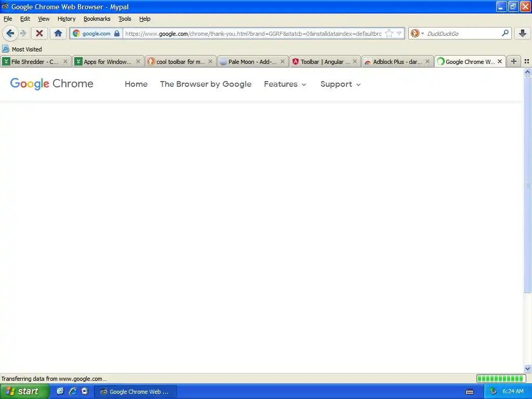Open the URL history dropdown arrow
The image size is (532, 399).
(x=400, y=33)
